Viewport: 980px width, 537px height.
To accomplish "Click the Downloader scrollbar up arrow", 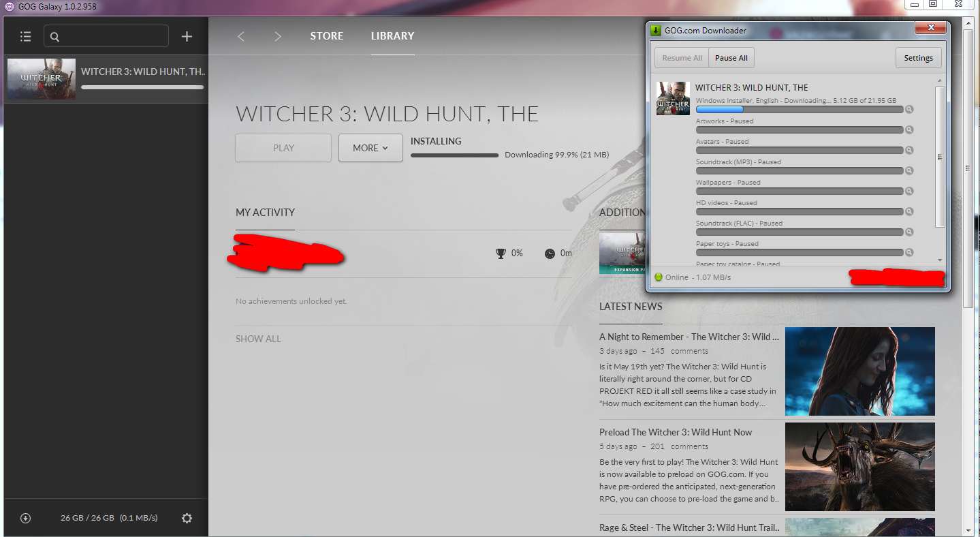I will tap(940, 82).
